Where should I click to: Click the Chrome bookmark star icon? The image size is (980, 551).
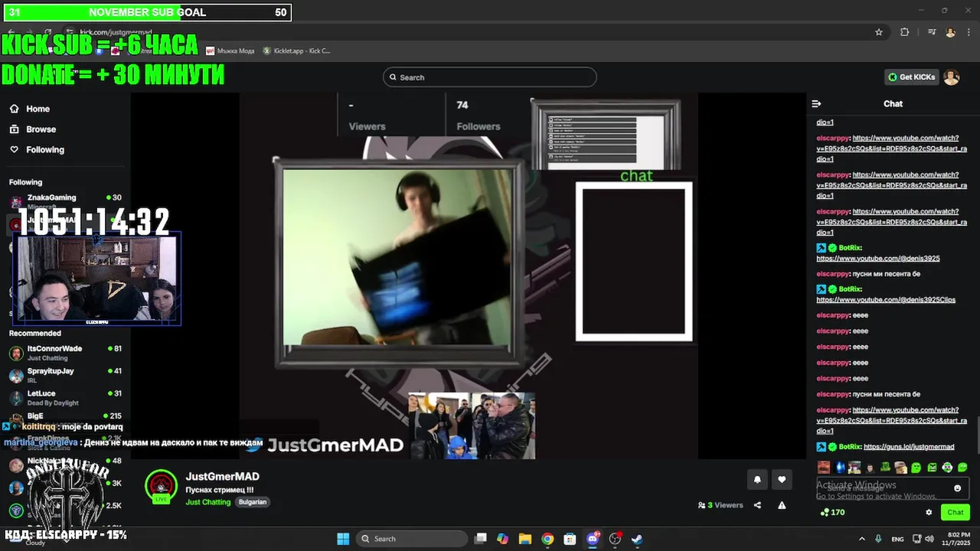(879, 32)
